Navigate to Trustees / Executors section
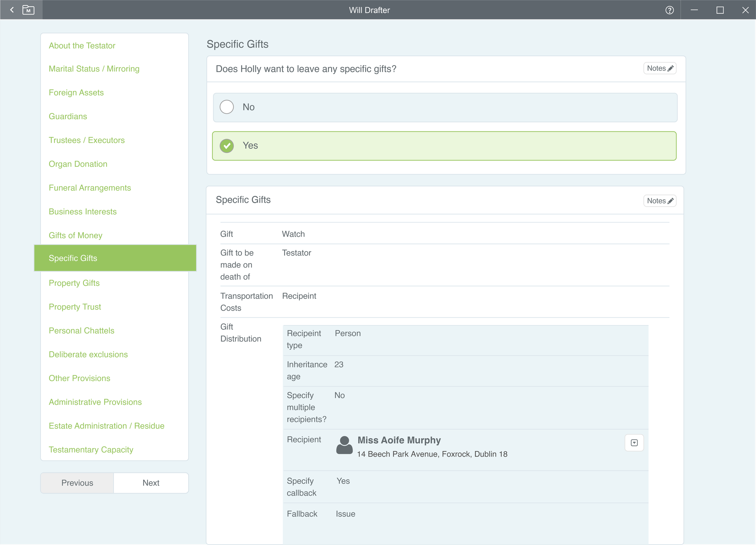756x545 pixels. pos(87,140)
